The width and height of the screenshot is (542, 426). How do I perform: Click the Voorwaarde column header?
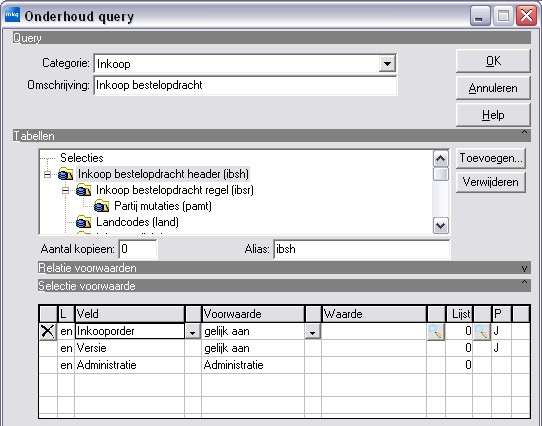[x=253, y=314]
